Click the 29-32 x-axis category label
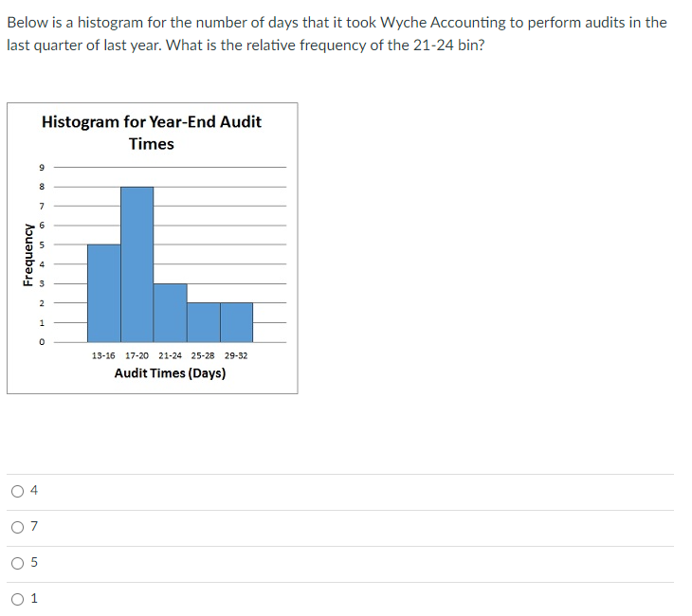This screenshot has height=616, width=692. [236, 355]
